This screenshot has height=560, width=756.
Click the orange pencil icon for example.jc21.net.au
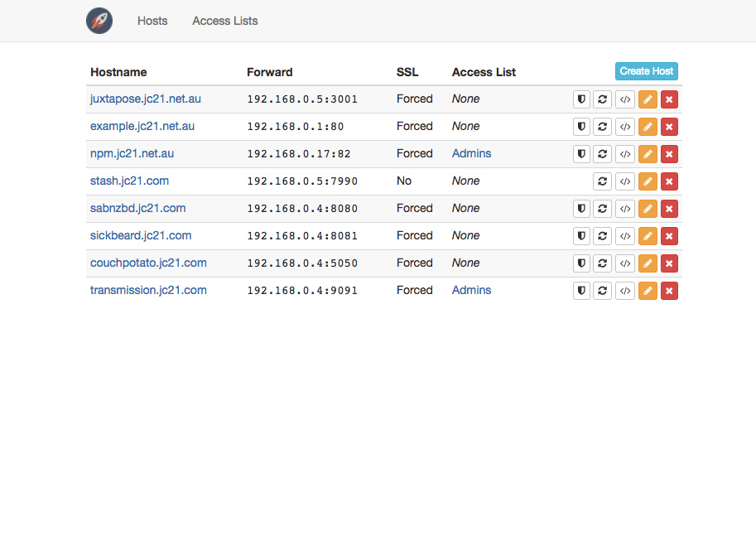click(648, 127)
